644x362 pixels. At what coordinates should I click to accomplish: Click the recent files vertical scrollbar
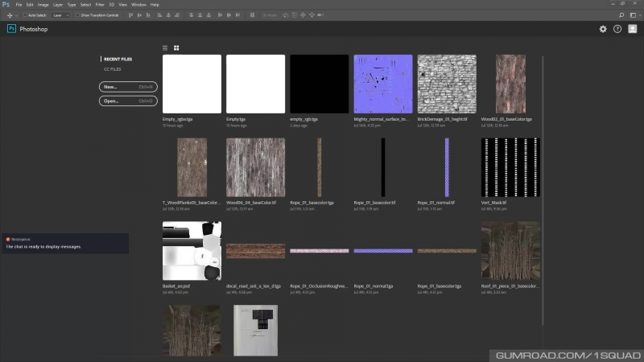click(x=543, y=191)
